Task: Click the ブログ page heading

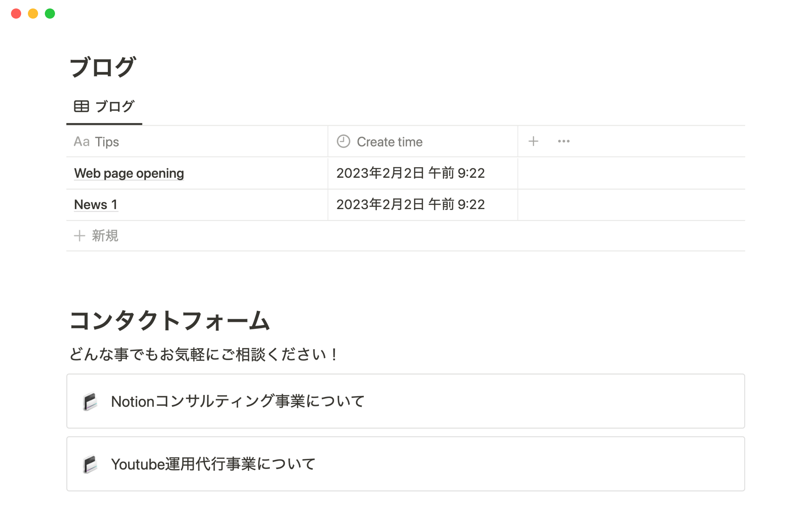Action: pyautogui.click(x=102, y=67)
